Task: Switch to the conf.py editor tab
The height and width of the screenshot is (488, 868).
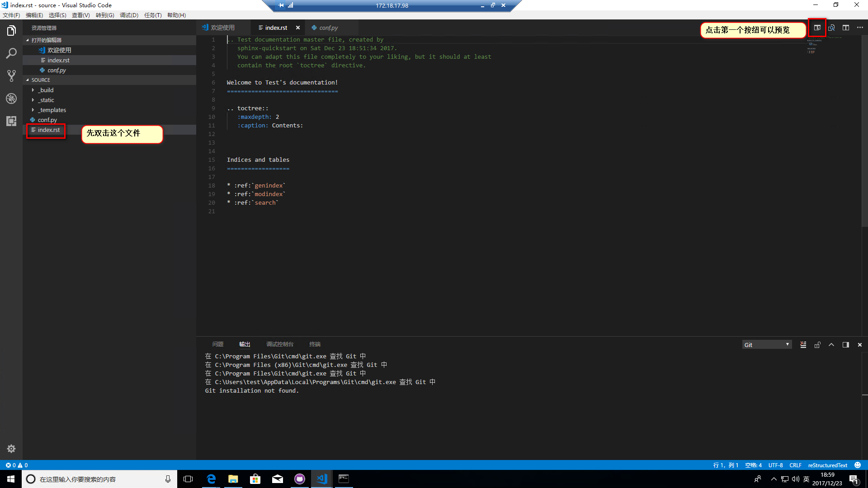Action: click(x=328, y=28)
